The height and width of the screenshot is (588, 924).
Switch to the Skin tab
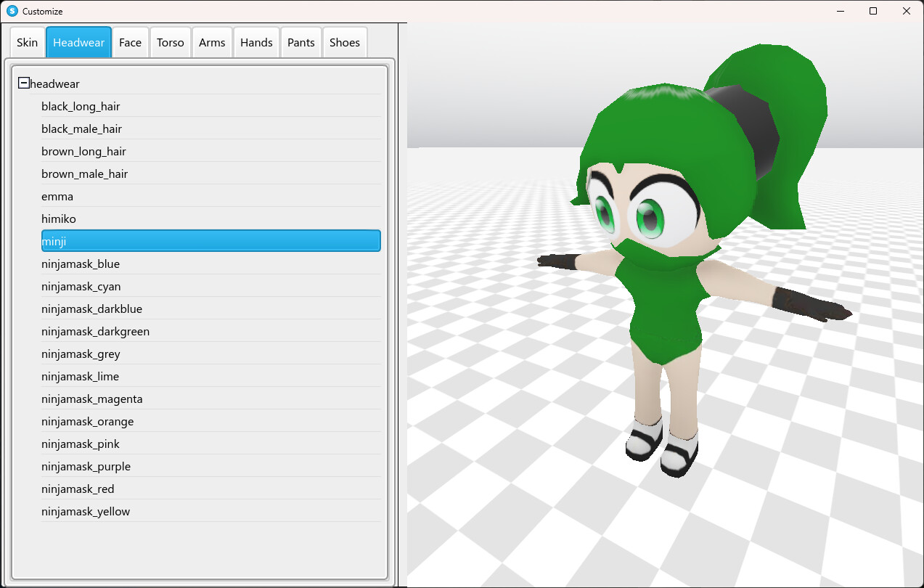pos(27,42)
